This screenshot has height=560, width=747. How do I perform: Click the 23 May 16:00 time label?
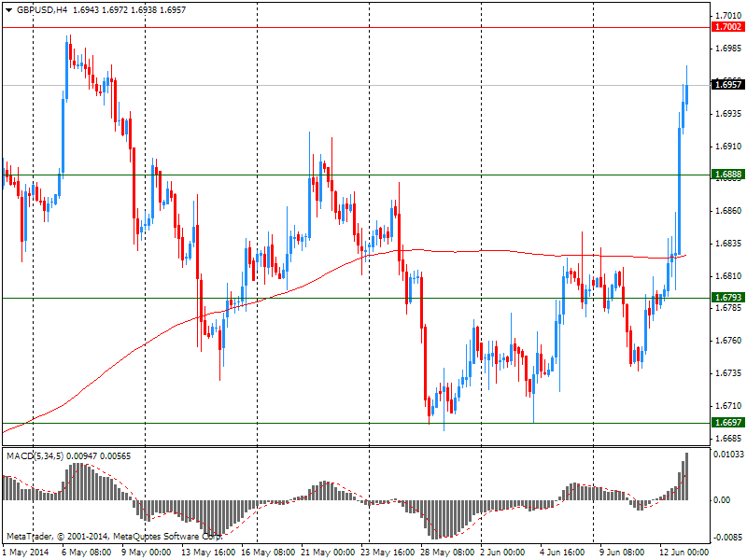click(x=388, y=553)
